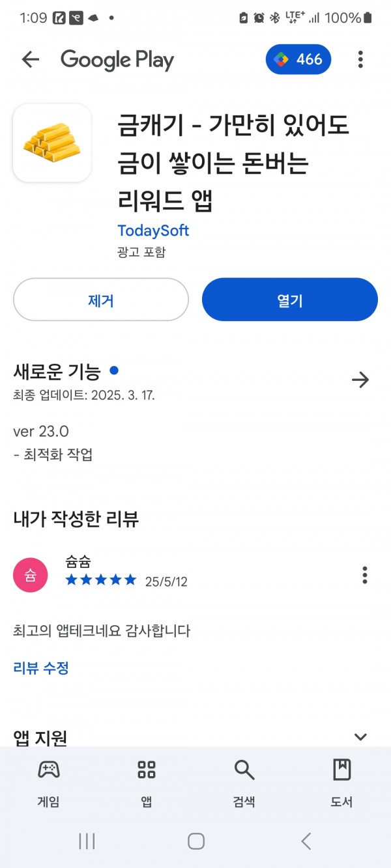Screen dimensions: 391x868
Task: Open 새로운 기능 details arrow
Action: click(360, 380)
